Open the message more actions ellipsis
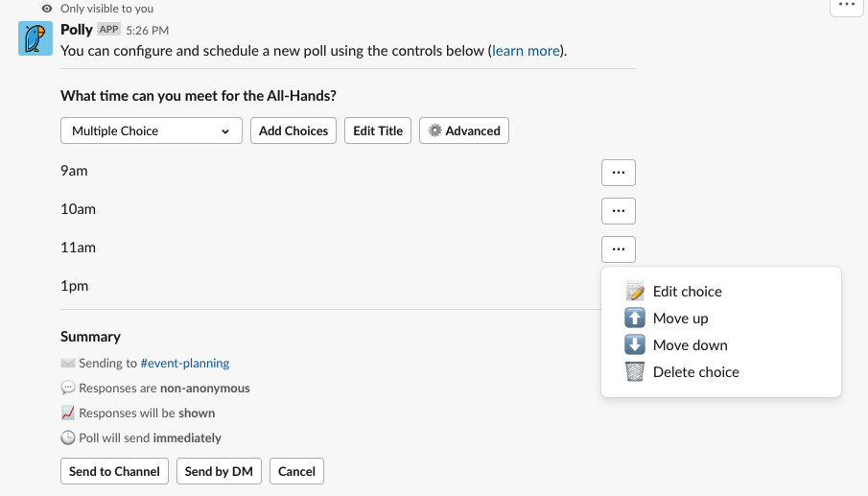868x496 pixels. tap(845, 5)
